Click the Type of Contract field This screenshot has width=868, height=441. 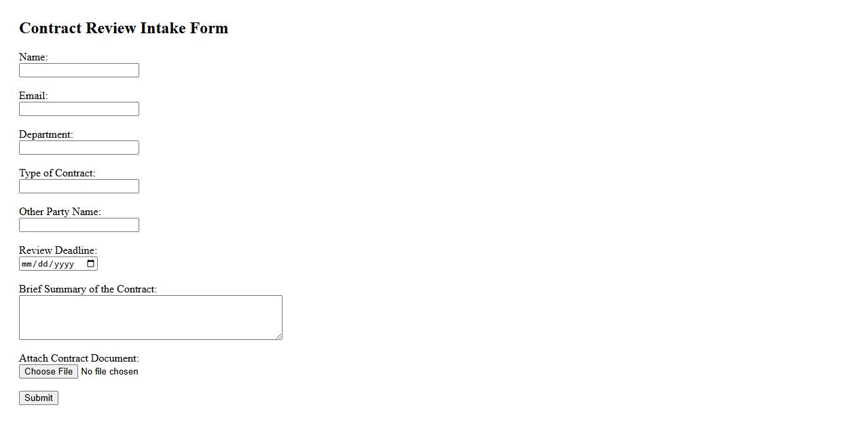(79, 187)
